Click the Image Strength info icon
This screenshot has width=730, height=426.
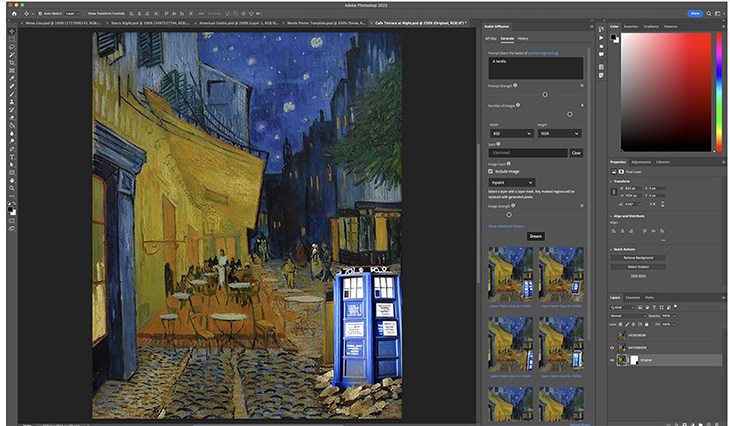[x=513, y=205]
